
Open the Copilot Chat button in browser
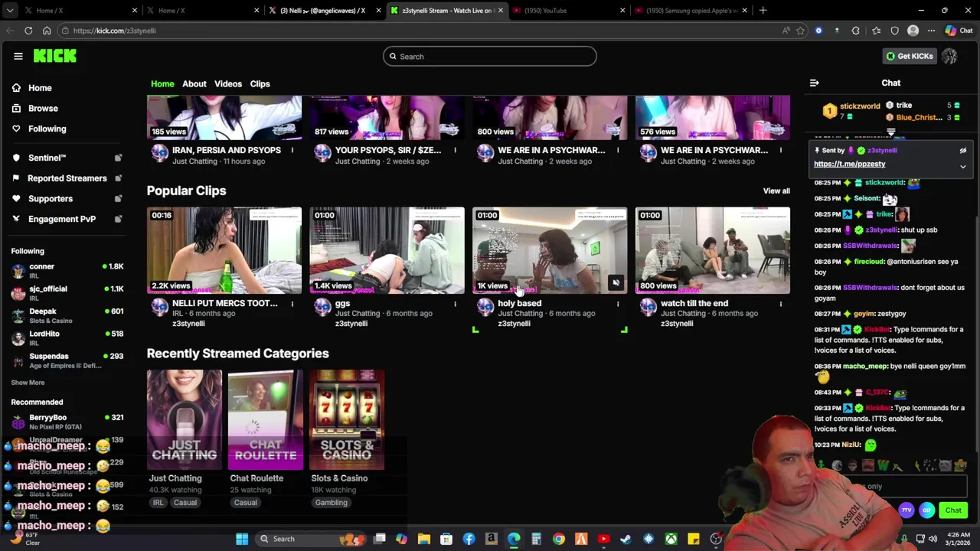959,31
